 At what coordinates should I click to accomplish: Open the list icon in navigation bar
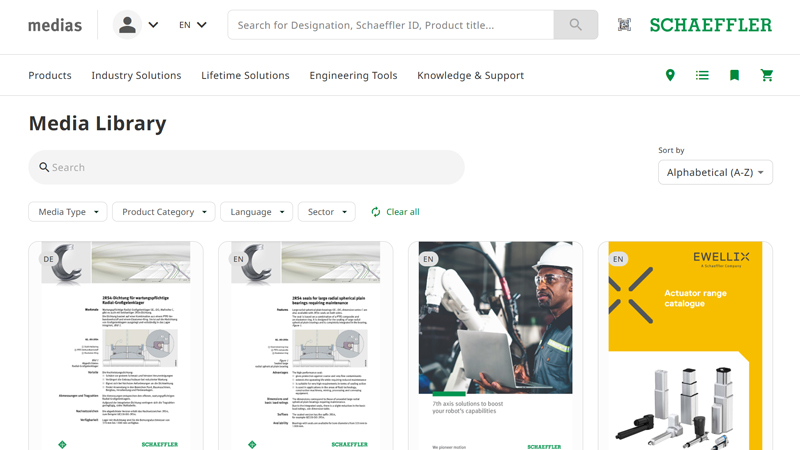(x=702, y=75)
